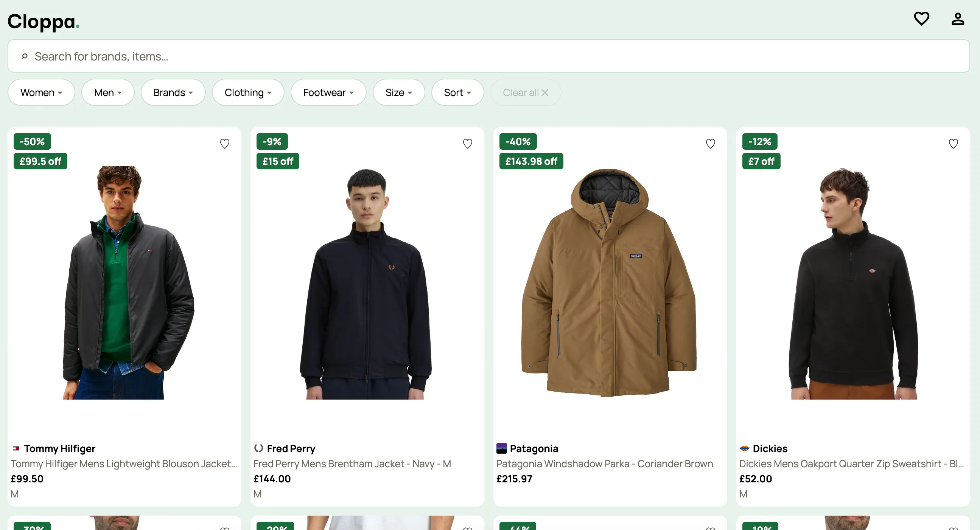Open the Dickies black sweatshirt image
Viewport: 980px width, 530px height.
[852, 283]
